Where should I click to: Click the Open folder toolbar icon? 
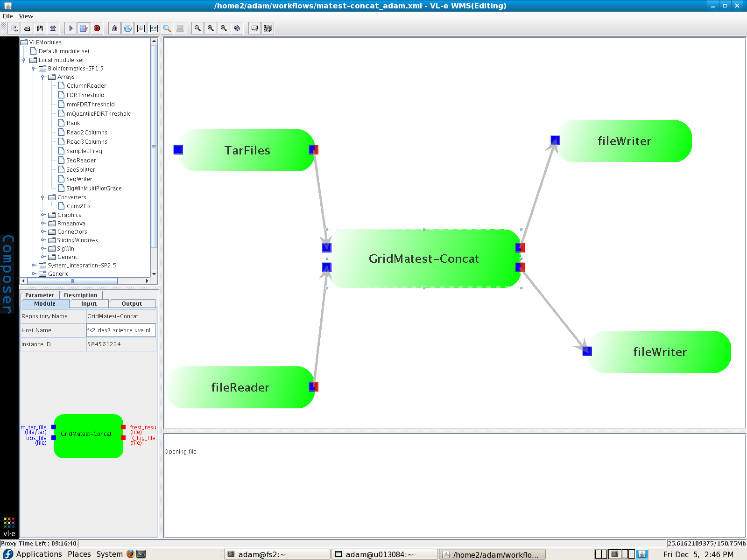click(27, 28)
